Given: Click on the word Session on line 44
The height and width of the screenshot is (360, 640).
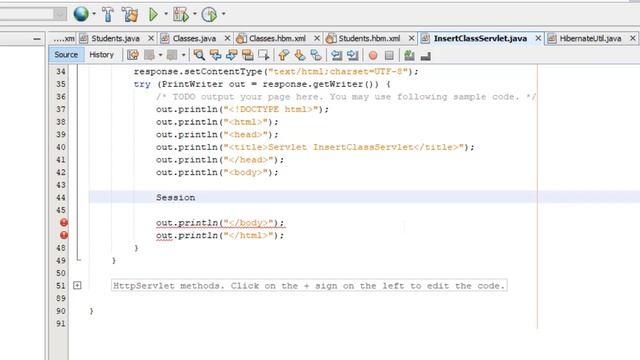Looking at the screenshot, I should pos(176,198).
